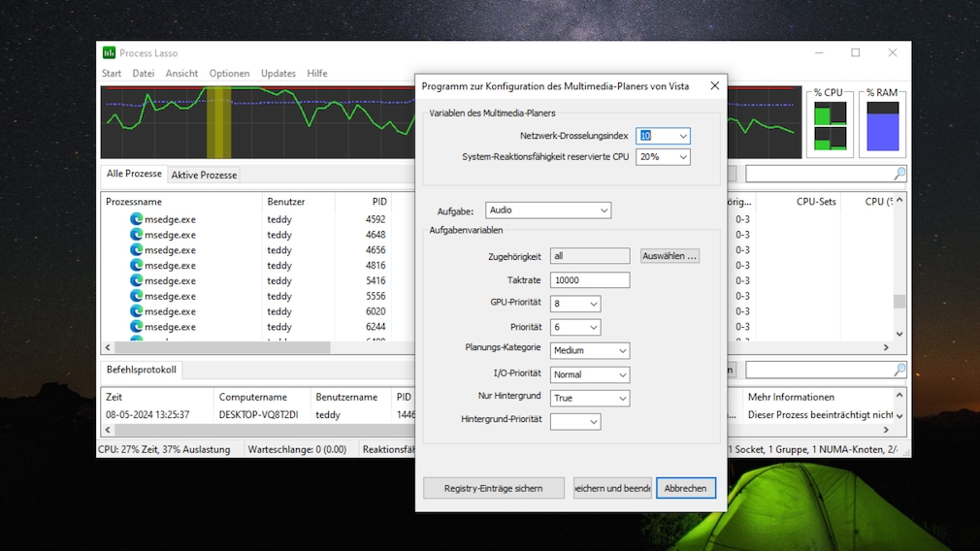Click process list scroll-down arrow

click(898, 335)
